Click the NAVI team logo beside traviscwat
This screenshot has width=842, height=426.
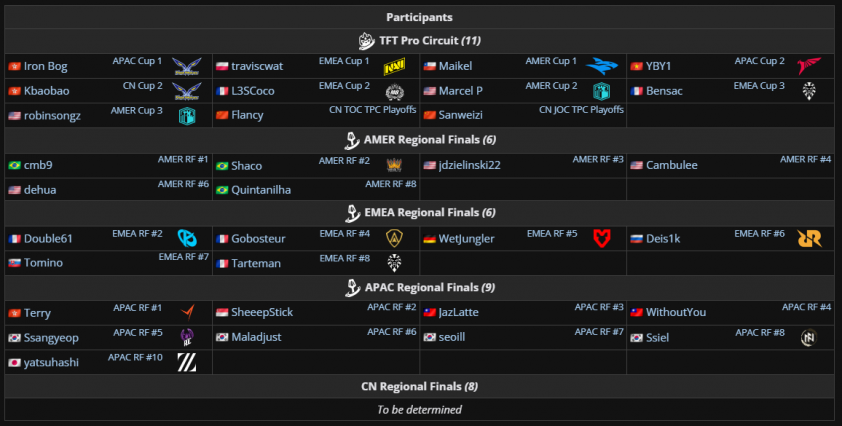pos(393,67)
